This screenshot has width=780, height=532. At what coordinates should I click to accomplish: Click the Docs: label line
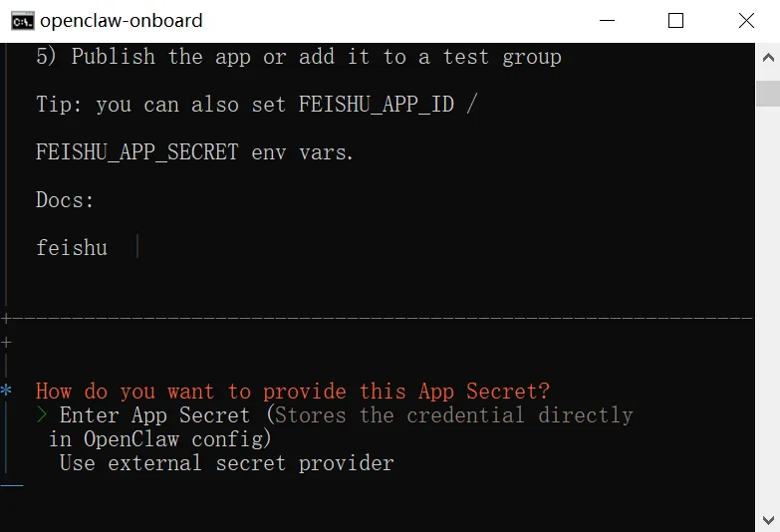pos(65,200)
